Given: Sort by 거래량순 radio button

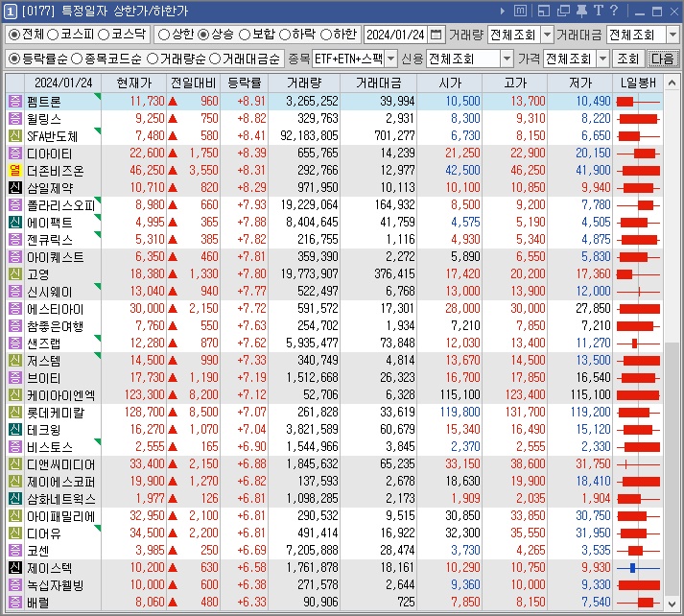Looking at the screenshot, I should click(153, 59).
